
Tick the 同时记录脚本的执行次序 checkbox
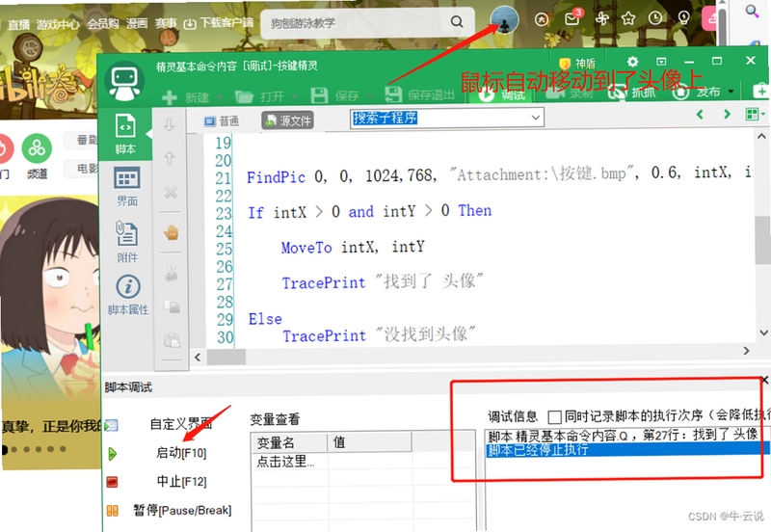coord(555,417)
